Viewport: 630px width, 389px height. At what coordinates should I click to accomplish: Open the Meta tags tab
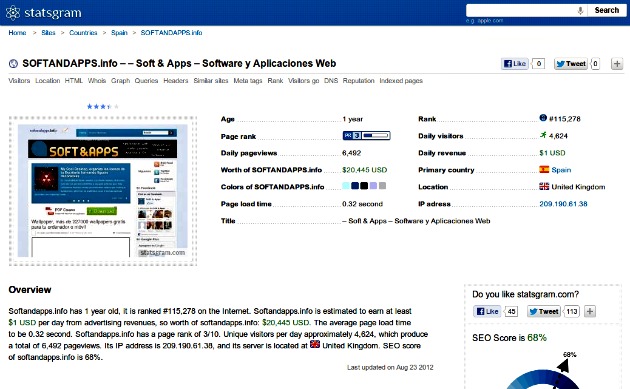coord(248,81)
